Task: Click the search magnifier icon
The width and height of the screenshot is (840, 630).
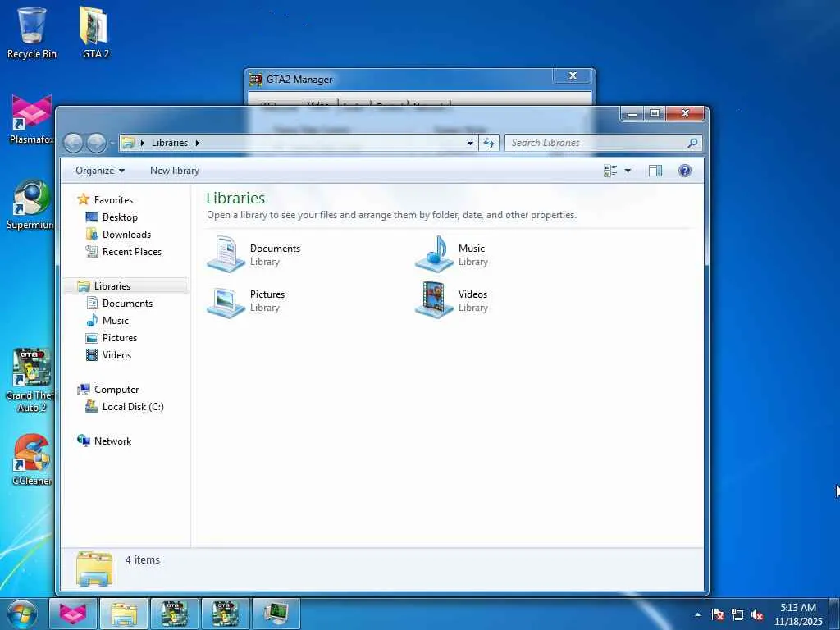Action: pyautogui.click(x=692, y=143)
